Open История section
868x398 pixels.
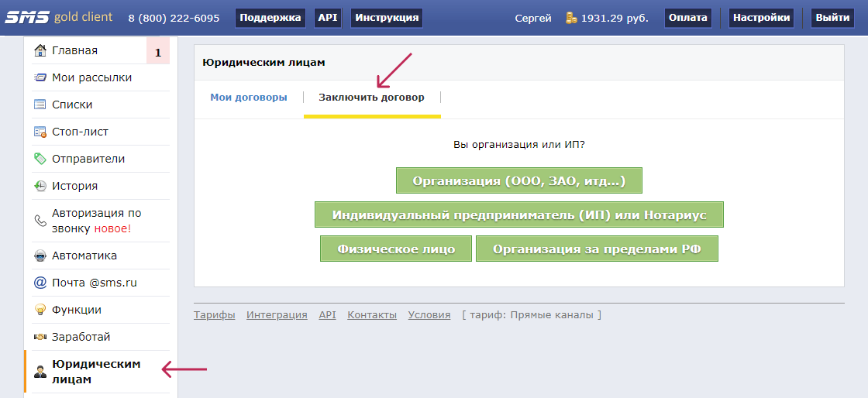coord(74,186)
